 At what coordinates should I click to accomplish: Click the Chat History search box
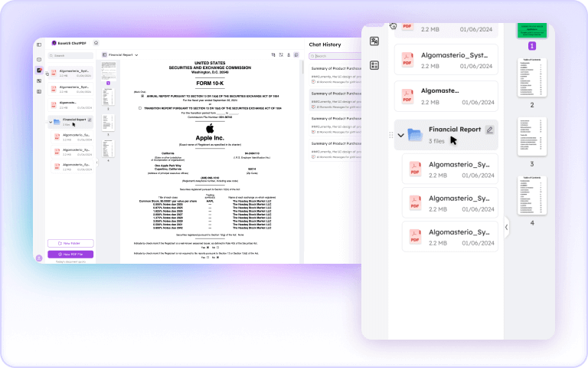pos(335,56)
